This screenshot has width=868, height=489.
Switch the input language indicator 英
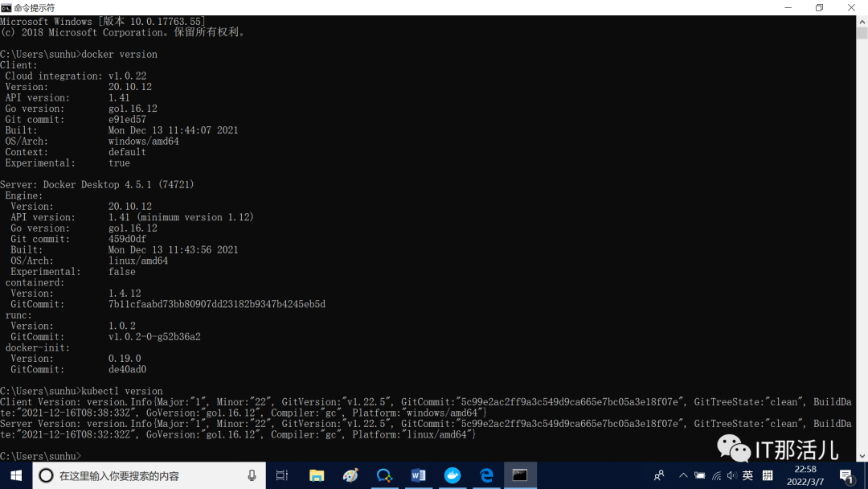coord(748,475)
